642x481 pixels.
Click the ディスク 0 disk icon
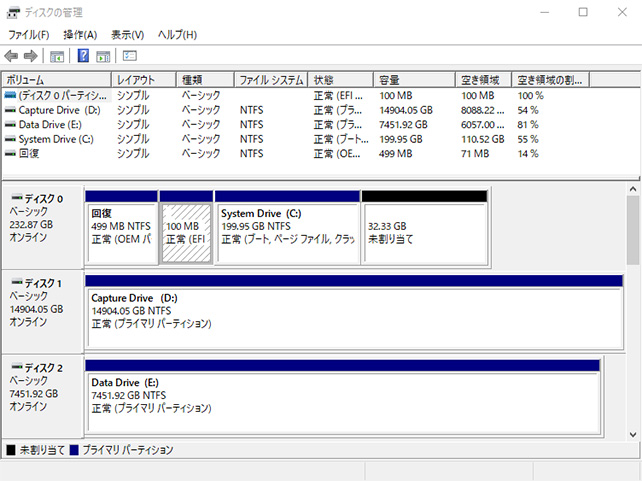click(17, 198)
